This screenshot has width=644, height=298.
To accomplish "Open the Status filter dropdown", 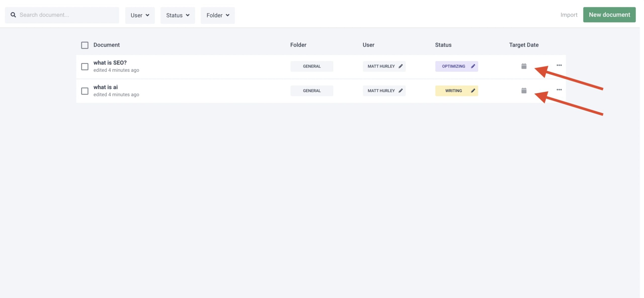I will click(178, 15).
